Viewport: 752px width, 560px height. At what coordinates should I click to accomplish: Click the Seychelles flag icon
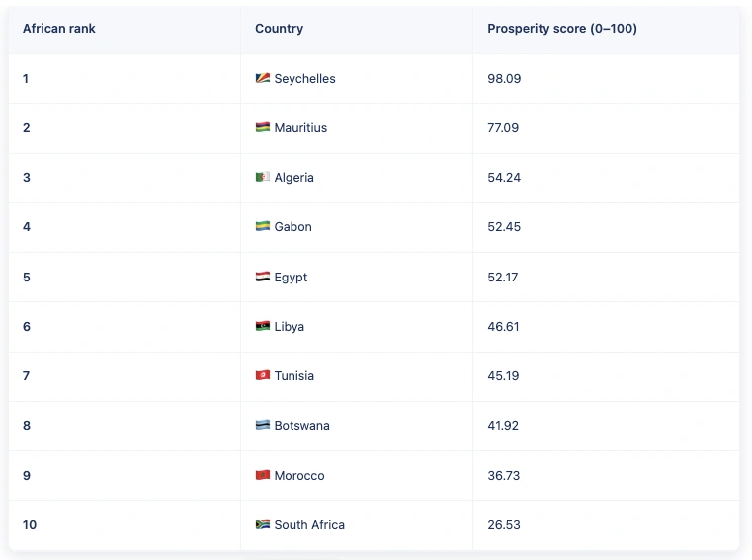pyautogui.click(x=262, y=79)
